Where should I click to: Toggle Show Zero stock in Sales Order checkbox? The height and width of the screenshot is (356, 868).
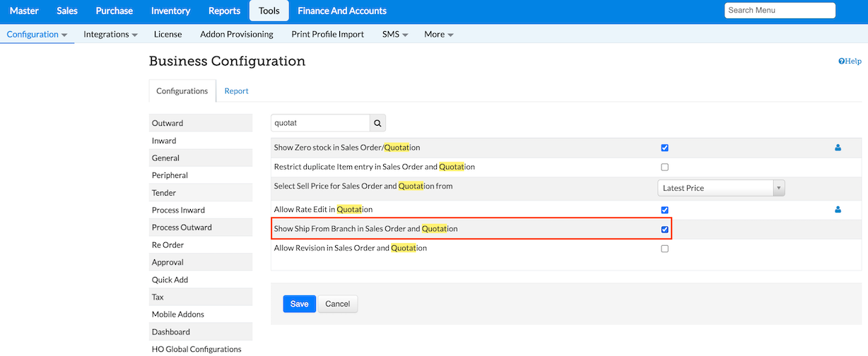pyautogui.click(x=664, y=148)
